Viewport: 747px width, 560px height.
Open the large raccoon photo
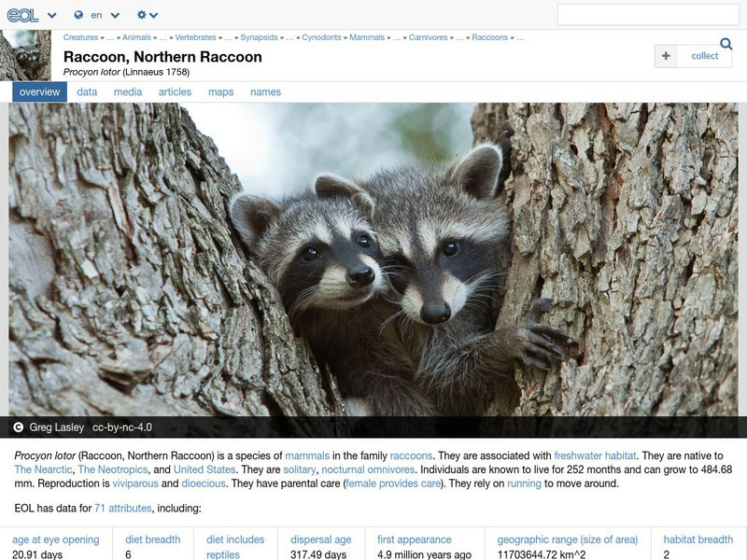point(373,259)
